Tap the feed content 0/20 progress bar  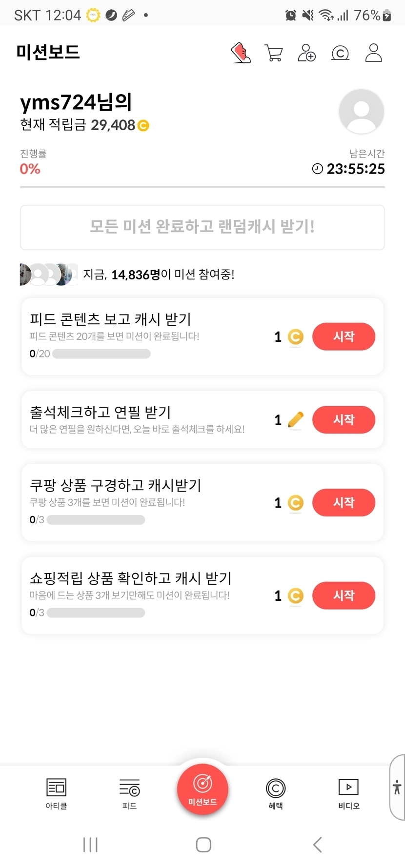point(101,354)
